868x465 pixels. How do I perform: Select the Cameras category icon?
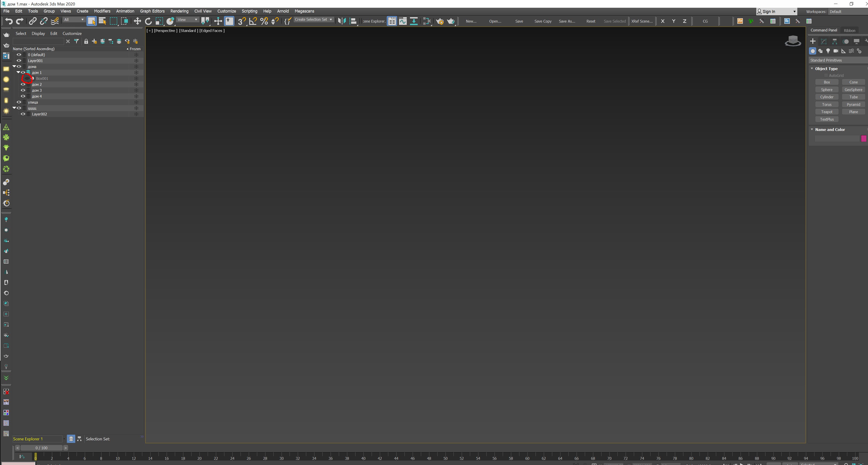point(836,51)
